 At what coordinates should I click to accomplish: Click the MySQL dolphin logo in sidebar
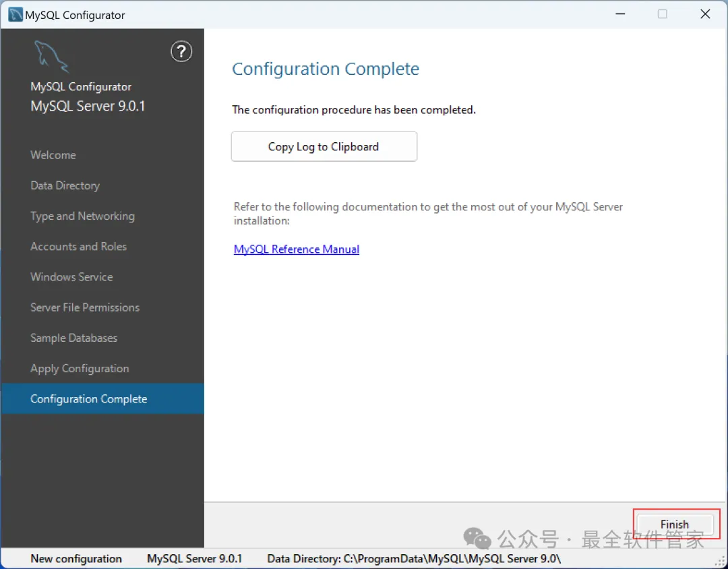pos(51,56)
